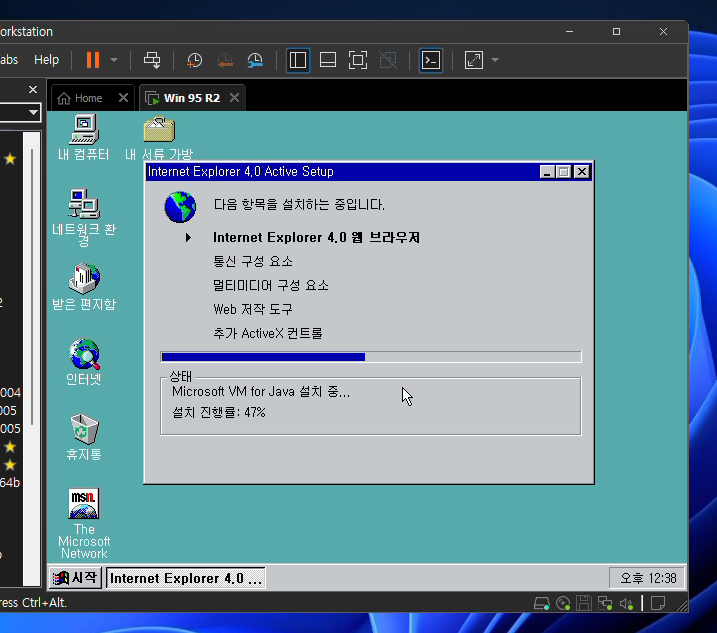Click the 설치 진행률: 47% status text
Viewport: 717px width, 633px height.
[219, 413]
